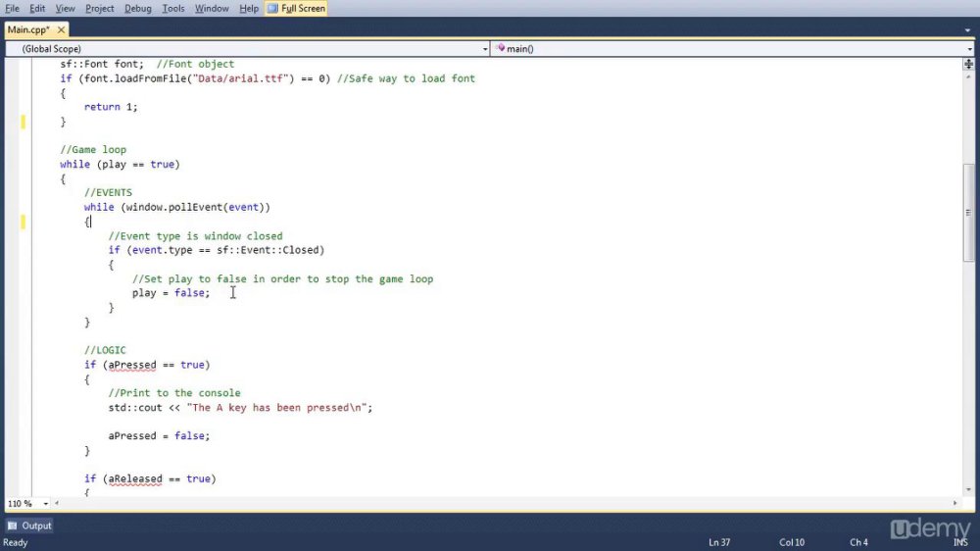Click the Full Screen button's monitor icon
The height and width of the screenshot is (551, 980).
click(x=272, y=8)
